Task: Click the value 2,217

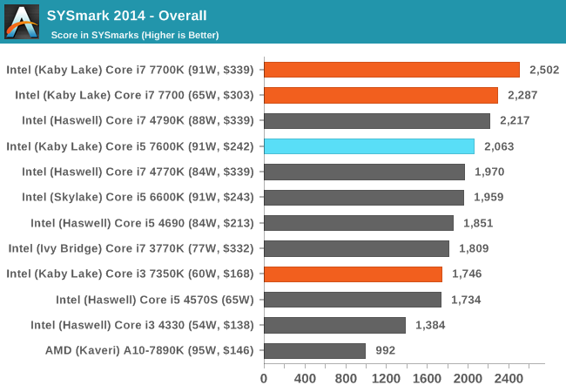Action: coord(515,120)
